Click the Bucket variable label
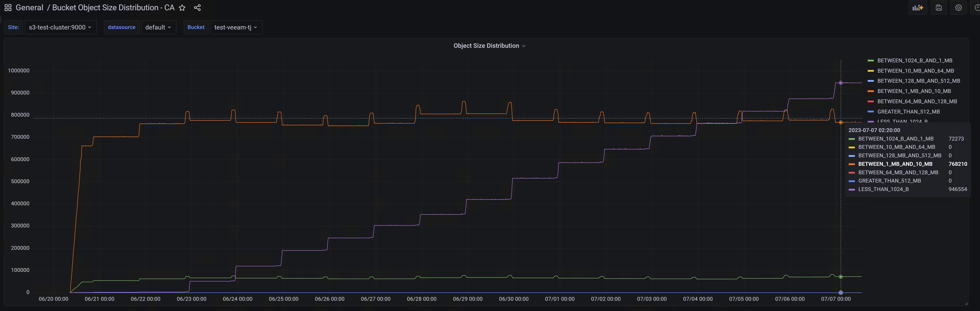980x311 pixels. point(196,27)
